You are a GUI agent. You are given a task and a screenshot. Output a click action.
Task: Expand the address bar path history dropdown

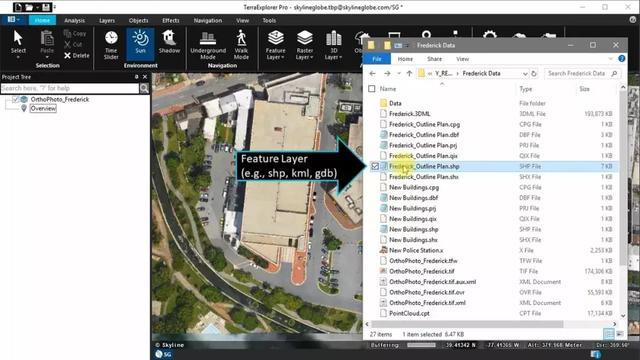point(525,73)
